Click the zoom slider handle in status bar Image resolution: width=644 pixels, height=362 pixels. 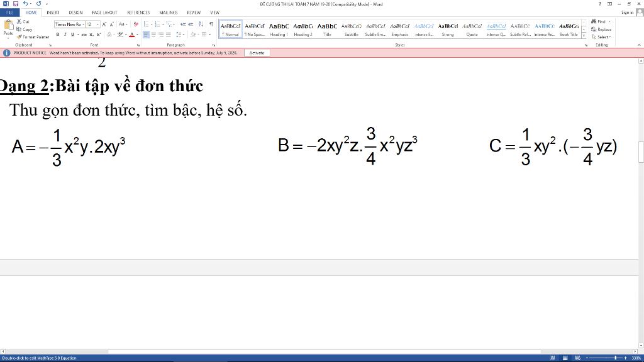(615, 358)
